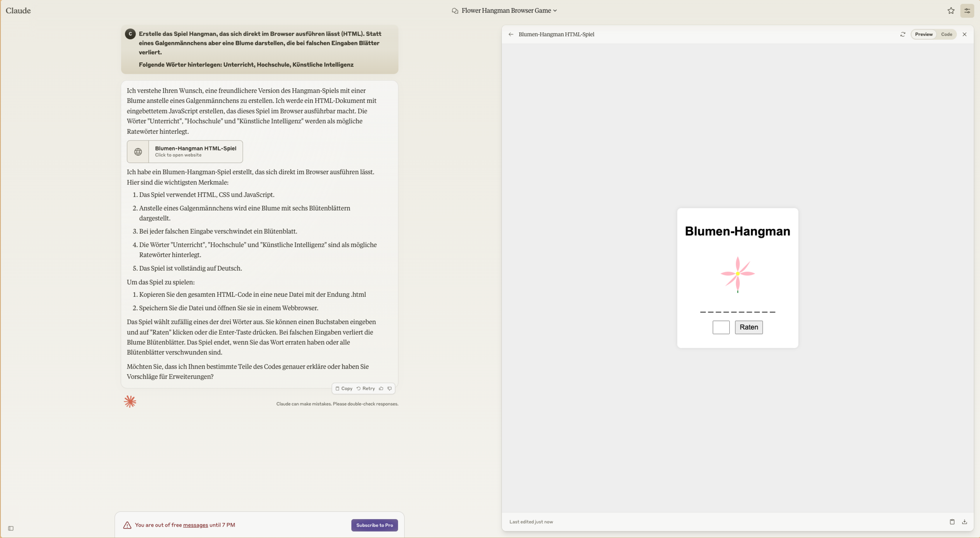Switch to Code view
Viewport: 980px width, 538px height.
(947, 34)
